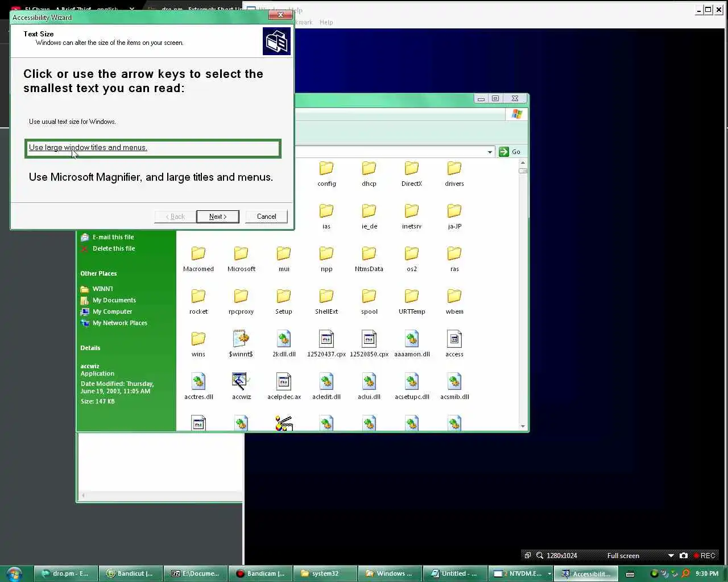Open the dhcp folder
Screen dimensions: 728x582
click(369, 174)
